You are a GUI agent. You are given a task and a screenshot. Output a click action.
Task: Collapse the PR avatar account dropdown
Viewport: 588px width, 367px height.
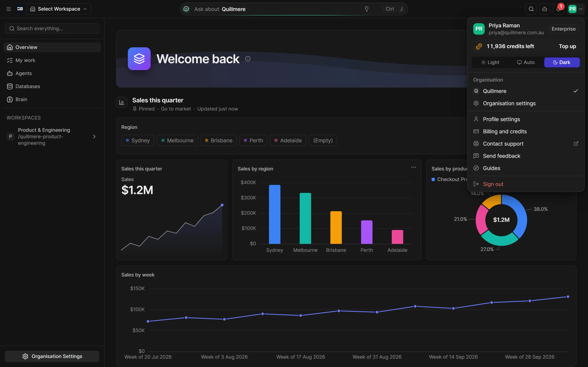pos(575,9)
